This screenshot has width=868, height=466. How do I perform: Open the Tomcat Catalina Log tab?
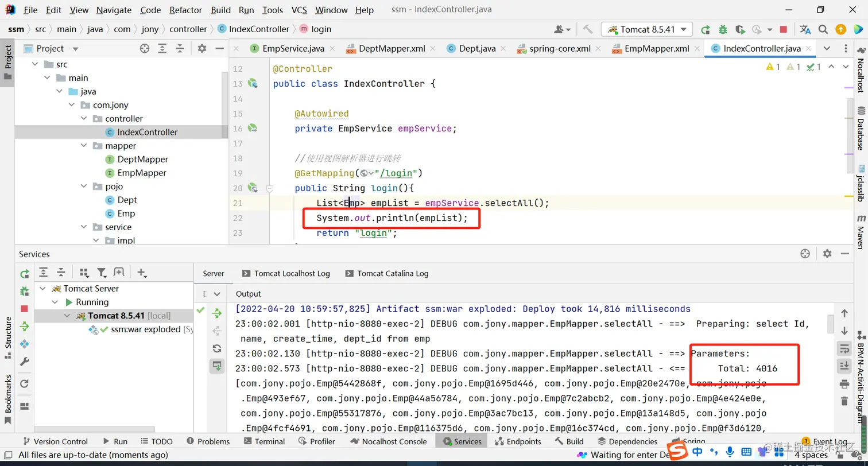pyautogui.click(x=387, y=274)
